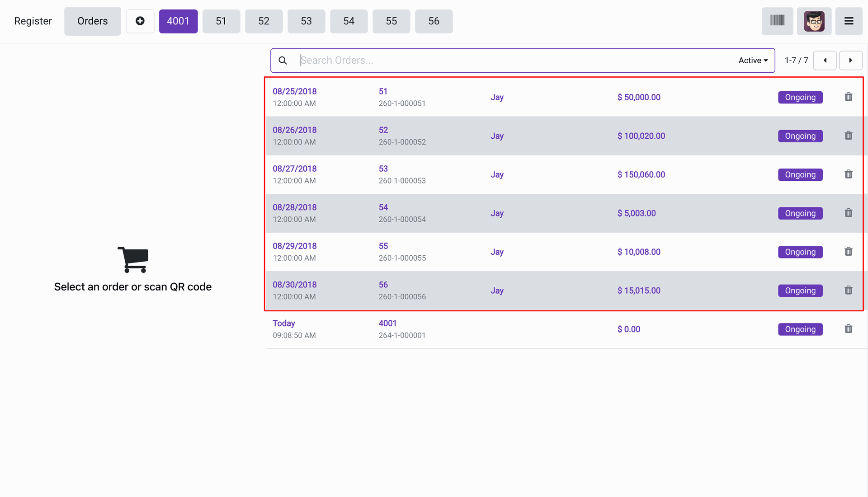Click customer Jay on order 54

(x=497, y=213)
